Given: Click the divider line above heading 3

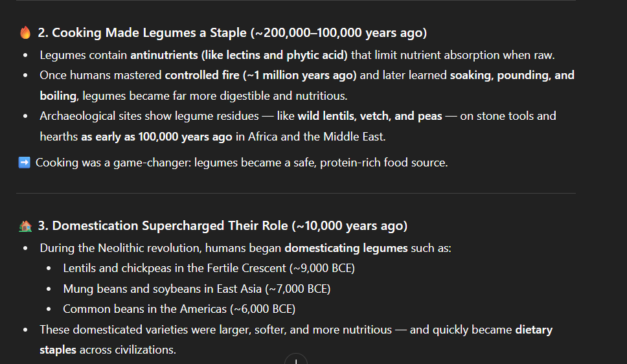Looking at the screenshot, I should tap(295, 193).
